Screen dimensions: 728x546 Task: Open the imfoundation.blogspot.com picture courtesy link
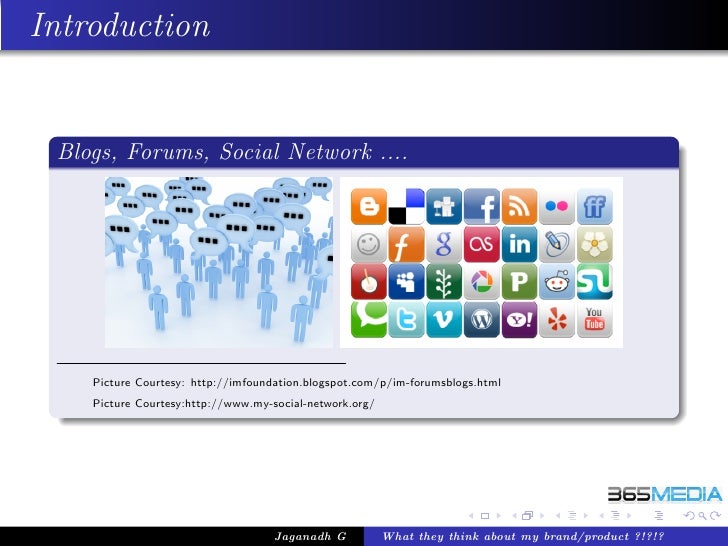tap(346, 383)
